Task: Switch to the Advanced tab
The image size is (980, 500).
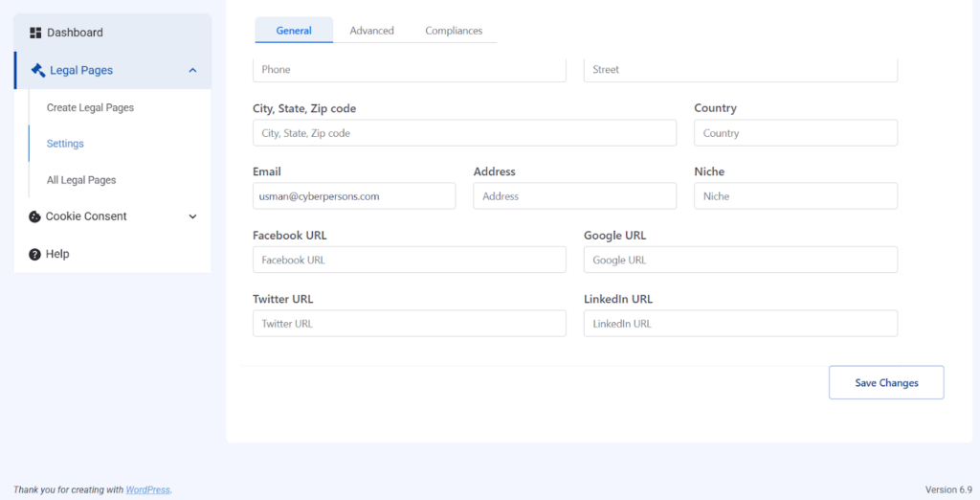Action: [371, 31]
